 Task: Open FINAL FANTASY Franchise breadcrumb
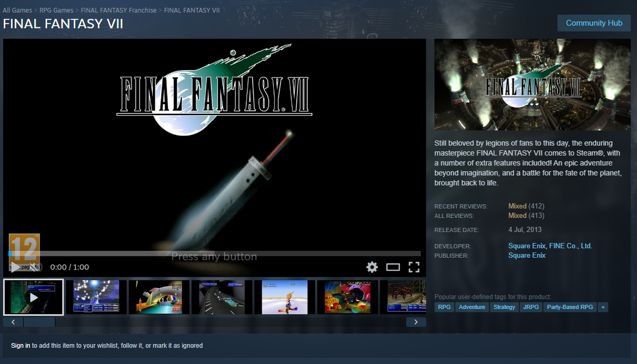tap(118, 10)
